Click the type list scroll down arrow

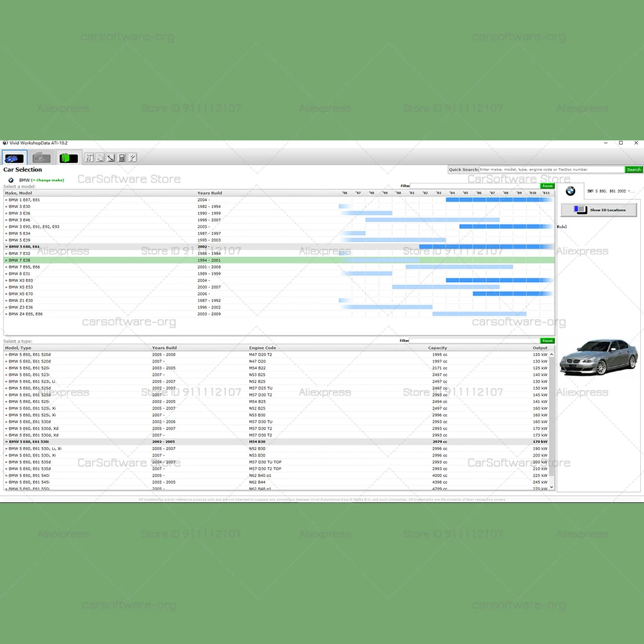point(552,487)
